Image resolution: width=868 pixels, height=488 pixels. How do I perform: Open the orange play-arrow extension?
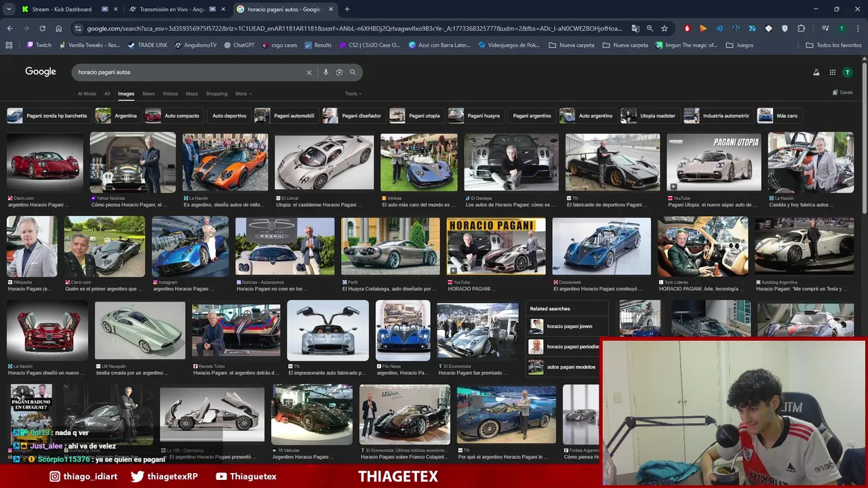tap(703, 28)
